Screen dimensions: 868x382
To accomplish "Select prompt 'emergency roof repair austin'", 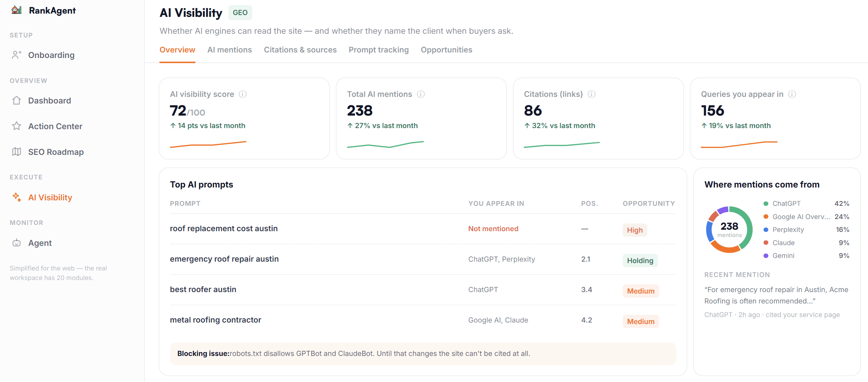I will [x=224, y=259].
